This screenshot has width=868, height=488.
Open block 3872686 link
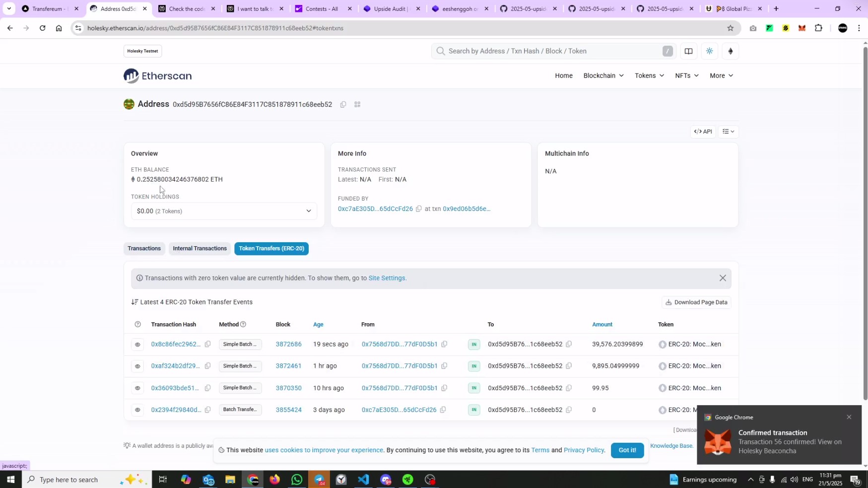point(289,344)
